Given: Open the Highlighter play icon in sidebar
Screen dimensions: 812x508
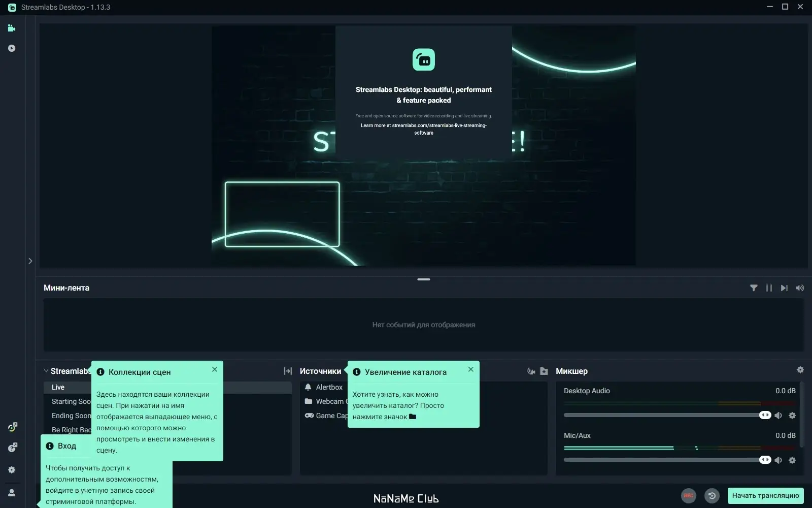Looking at the screenshot, I should [x=12, y=48].
